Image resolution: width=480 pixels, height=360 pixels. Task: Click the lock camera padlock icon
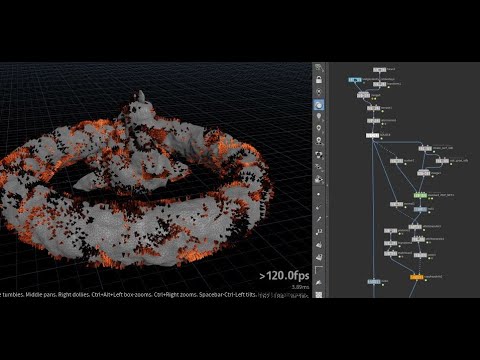tap(319, 79)
